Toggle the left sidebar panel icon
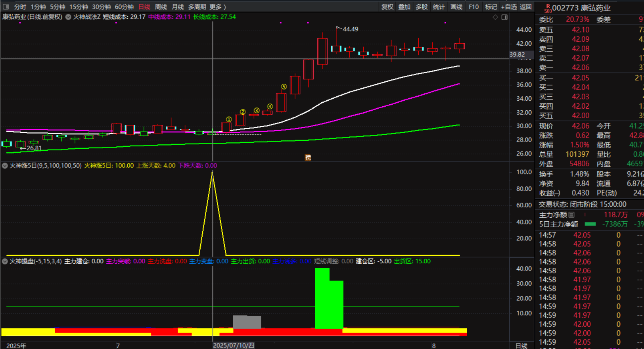This screenshot has width=644, height=349. [x=6, y=7]
